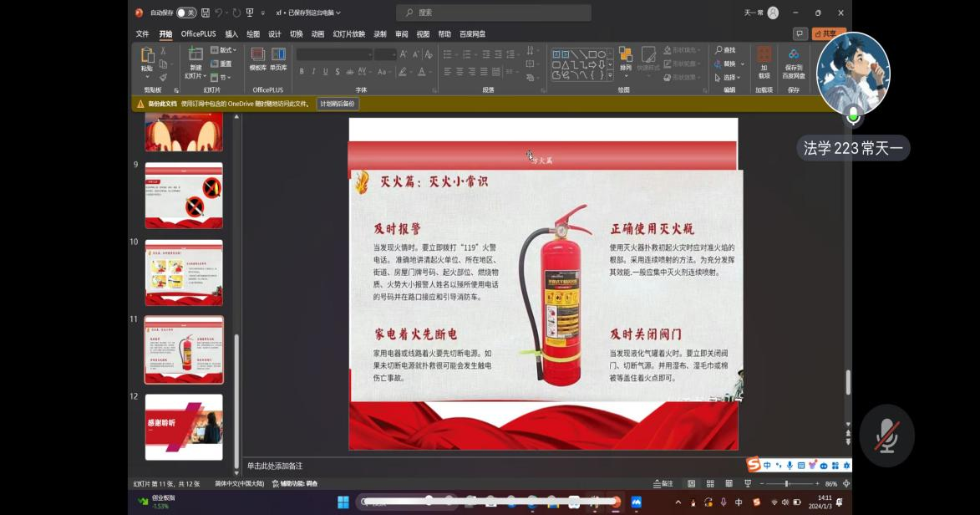Click the Save disk icon in title bar
Screen dimensions: 980x515
[205, 13]
